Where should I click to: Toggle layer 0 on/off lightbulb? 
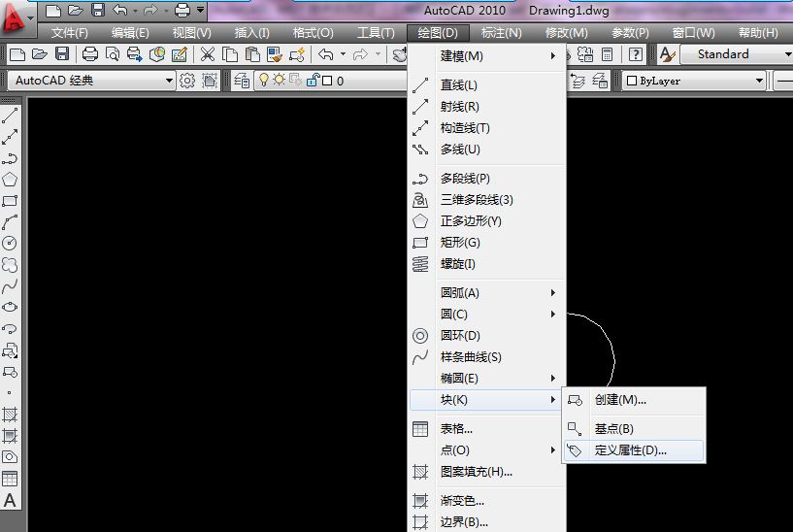coord(263,80)
